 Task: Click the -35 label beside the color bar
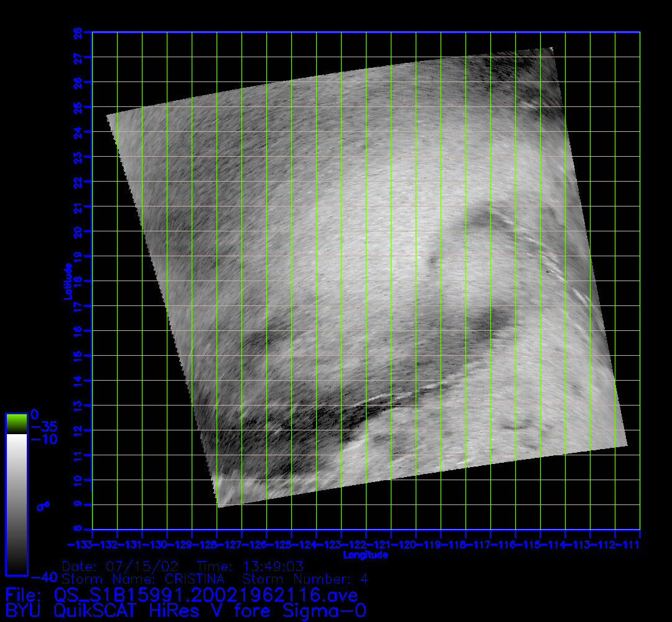tap(44, 427)
